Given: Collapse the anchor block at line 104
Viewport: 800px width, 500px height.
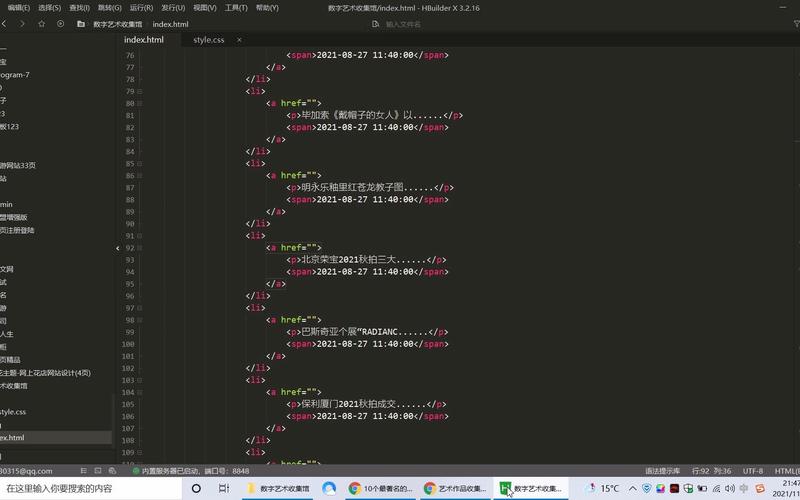Looking at the screenshot, I should pyautogui.click(x=140, y=392).
